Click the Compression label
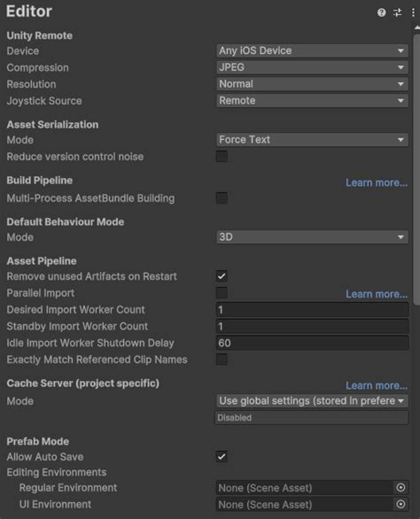420x519 pixels. pos(38,67)
